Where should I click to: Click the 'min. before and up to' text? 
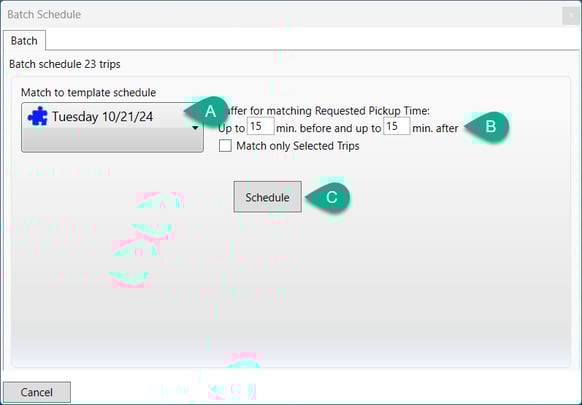click(329, 128)
